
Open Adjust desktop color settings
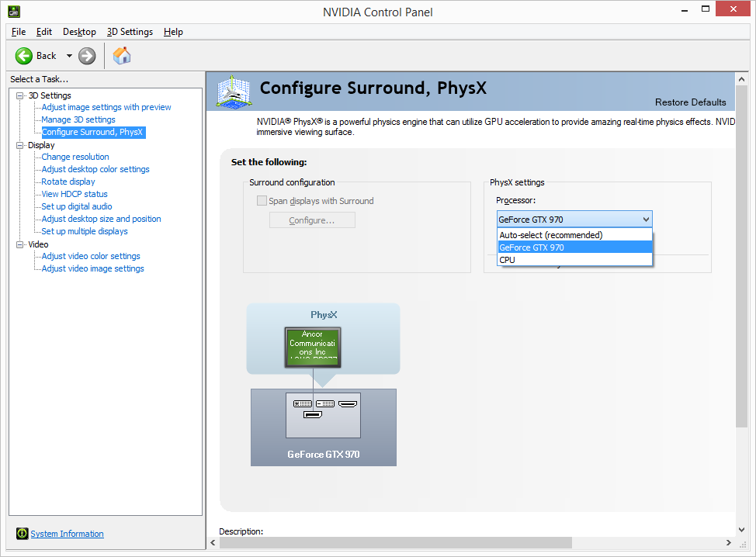(x=95, y=169)
